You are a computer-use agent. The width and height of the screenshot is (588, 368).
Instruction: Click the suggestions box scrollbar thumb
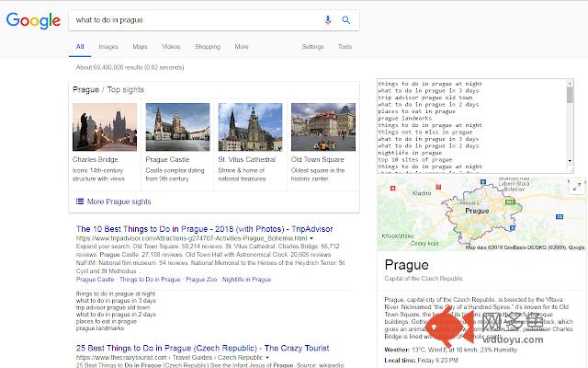coord(570,95)
